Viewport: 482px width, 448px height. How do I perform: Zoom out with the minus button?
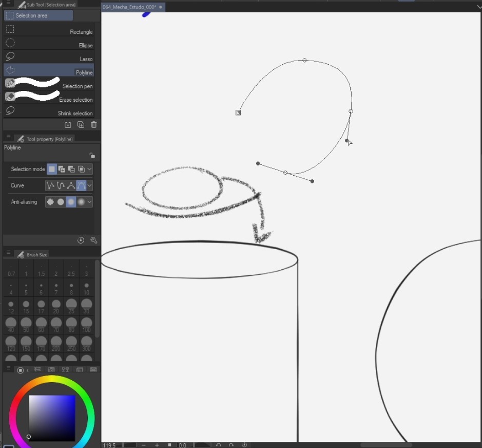pyautogui.click(x=144, y=445)
